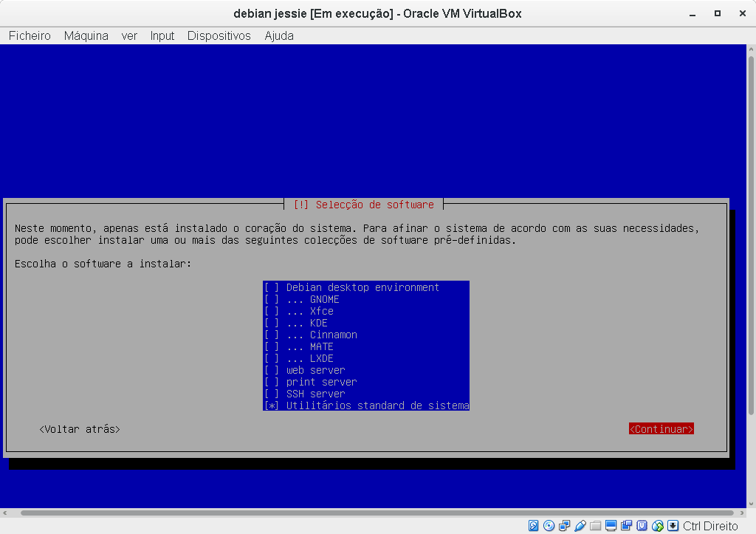The image size is (756, 534).
Task: Click the video capture status icon
Action: point(626,526)
